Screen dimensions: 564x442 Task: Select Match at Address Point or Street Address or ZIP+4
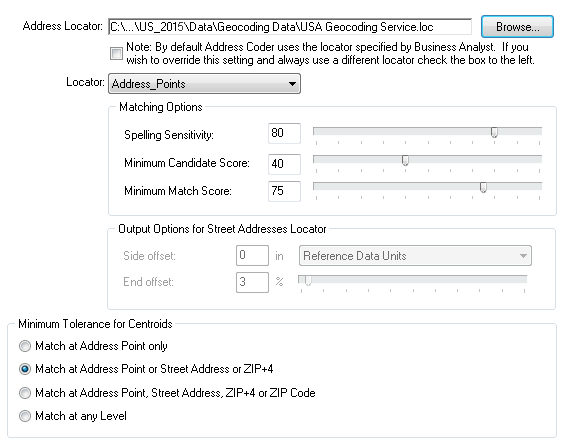click(x=25, y=369)
